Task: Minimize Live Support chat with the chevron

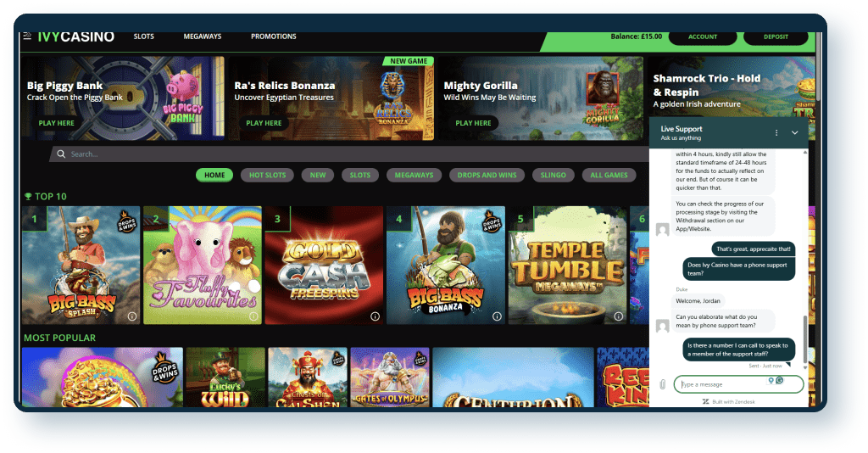Action: [794, 133]
